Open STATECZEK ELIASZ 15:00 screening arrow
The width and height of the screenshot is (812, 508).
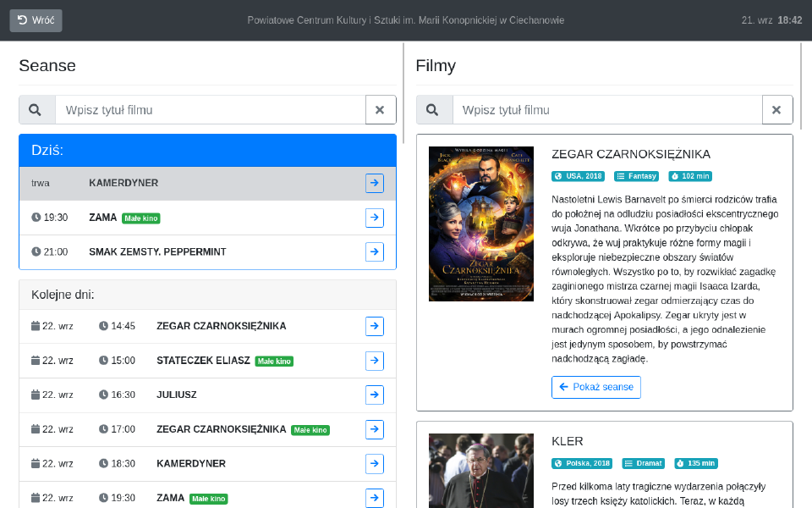tap(375, 361)
